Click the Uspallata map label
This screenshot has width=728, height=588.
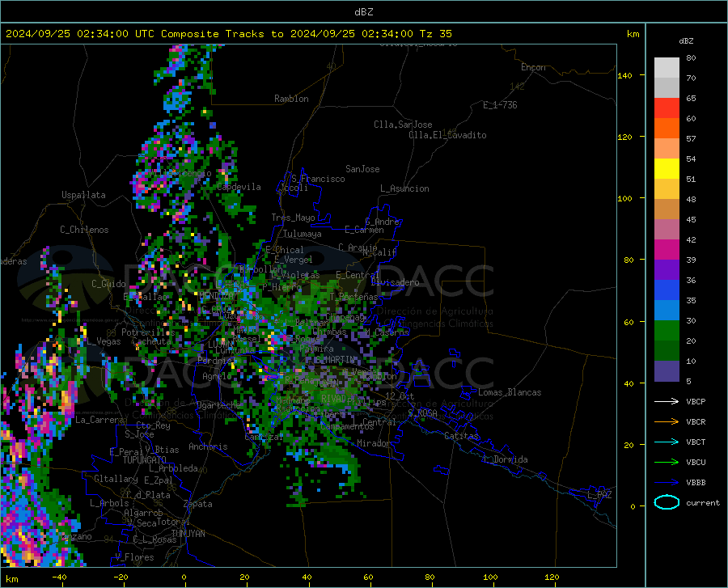point(83,195)
